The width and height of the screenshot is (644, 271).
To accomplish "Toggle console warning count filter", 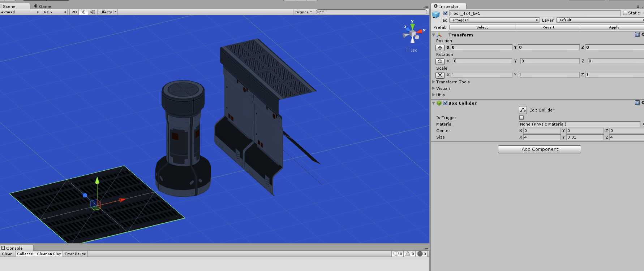I will [x=410, y=254].
